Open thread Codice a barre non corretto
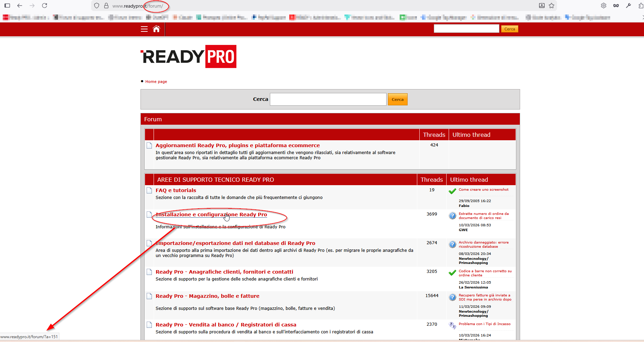This screenshot has height=342, width=644. pos(485,273)
